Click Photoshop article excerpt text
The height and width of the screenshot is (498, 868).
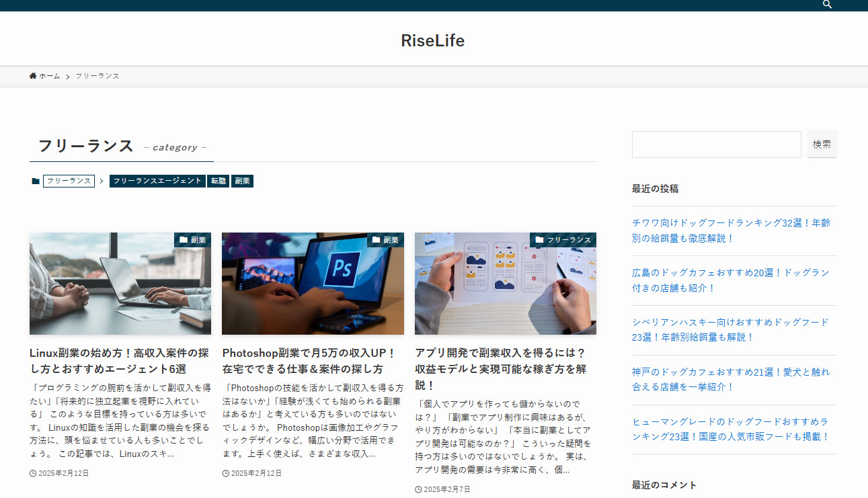313,421
